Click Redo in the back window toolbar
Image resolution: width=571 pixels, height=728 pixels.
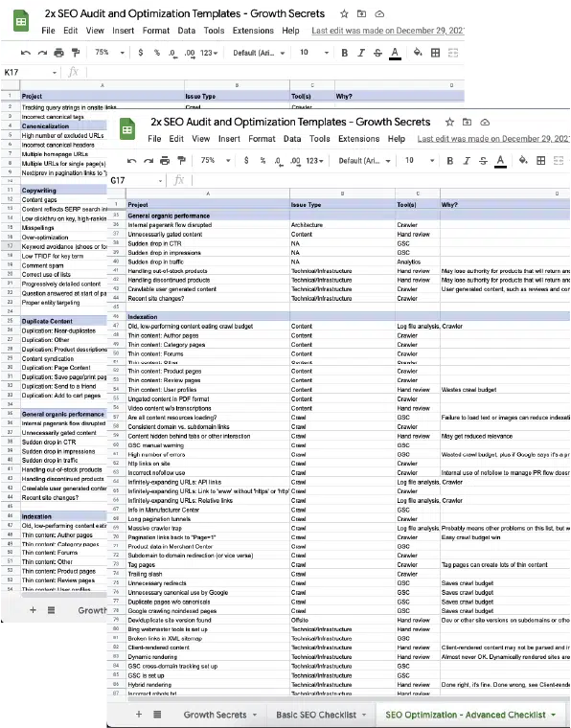[x=42, y=53]
